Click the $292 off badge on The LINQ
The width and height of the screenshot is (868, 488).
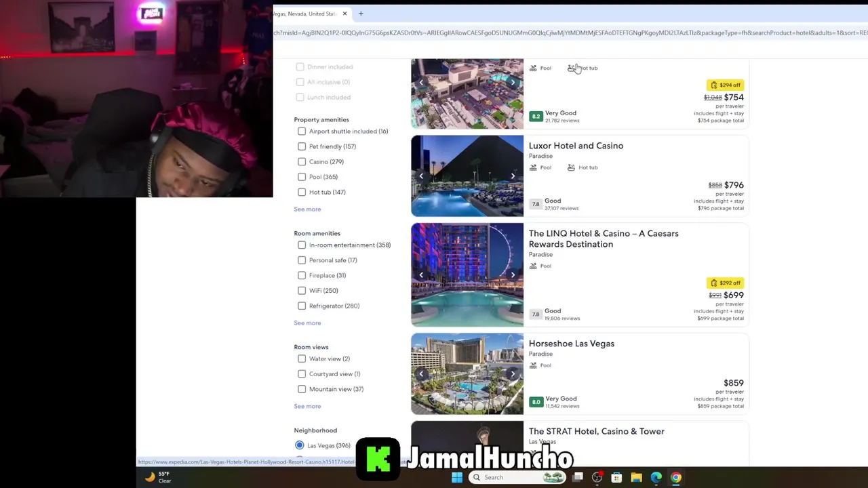725,283
